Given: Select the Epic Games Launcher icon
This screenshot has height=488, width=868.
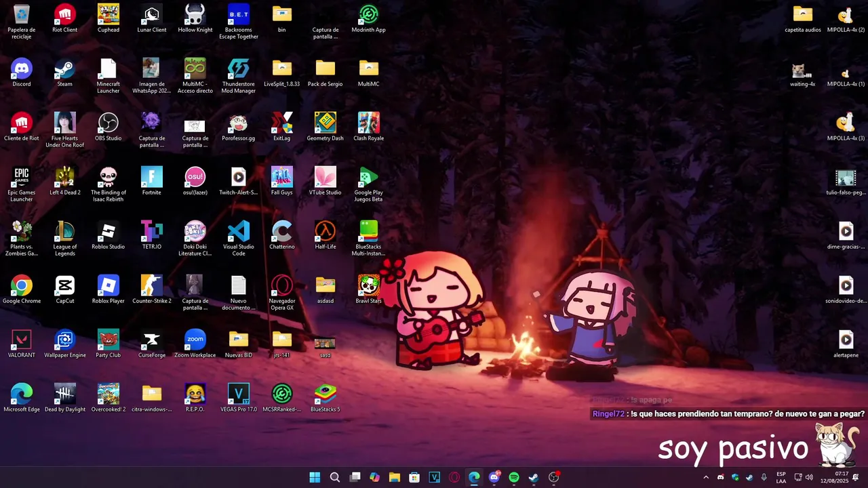Looking at the screenshot, I should tap(22, 184).
